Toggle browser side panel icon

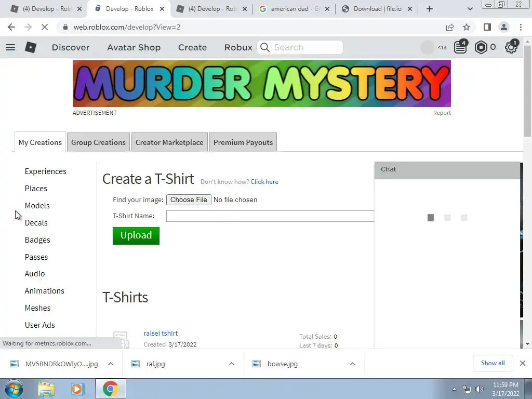(487, 27)
